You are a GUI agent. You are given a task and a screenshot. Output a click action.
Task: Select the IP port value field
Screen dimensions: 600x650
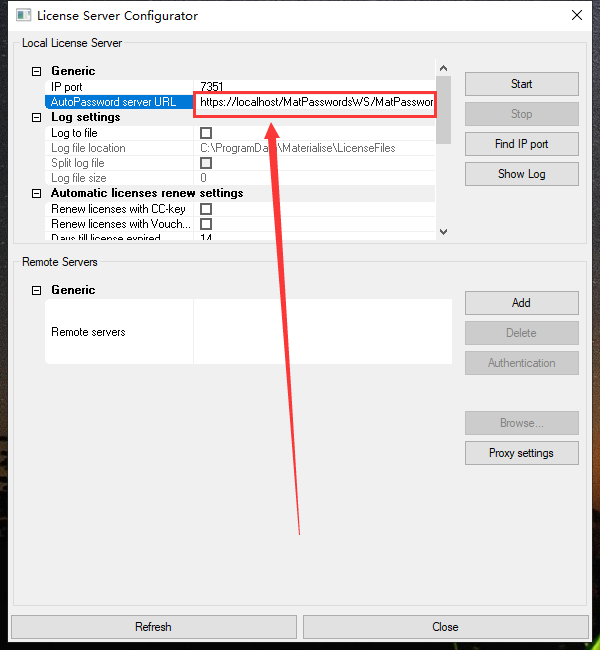pyautogui.click(x=315, y=87)
